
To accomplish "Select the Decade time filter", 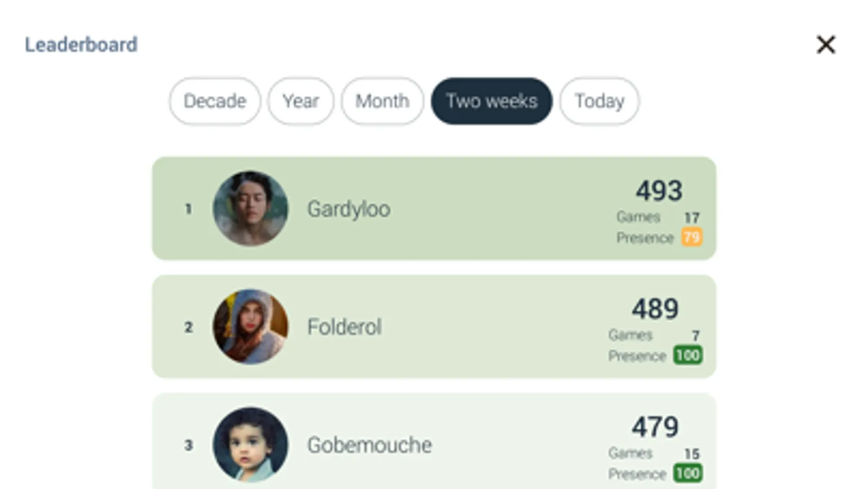I will click(x=215, y=101).
